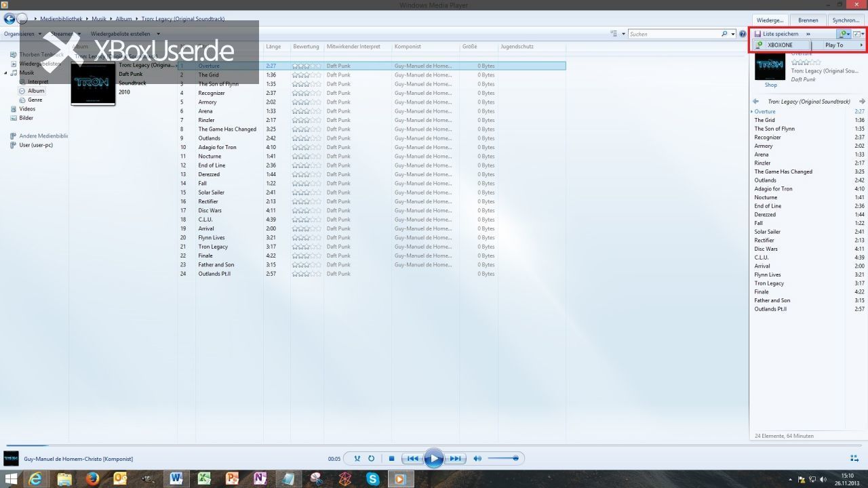Open the list options dropdown arrow
The image size is (868, 488).
(x=863, y=34)
